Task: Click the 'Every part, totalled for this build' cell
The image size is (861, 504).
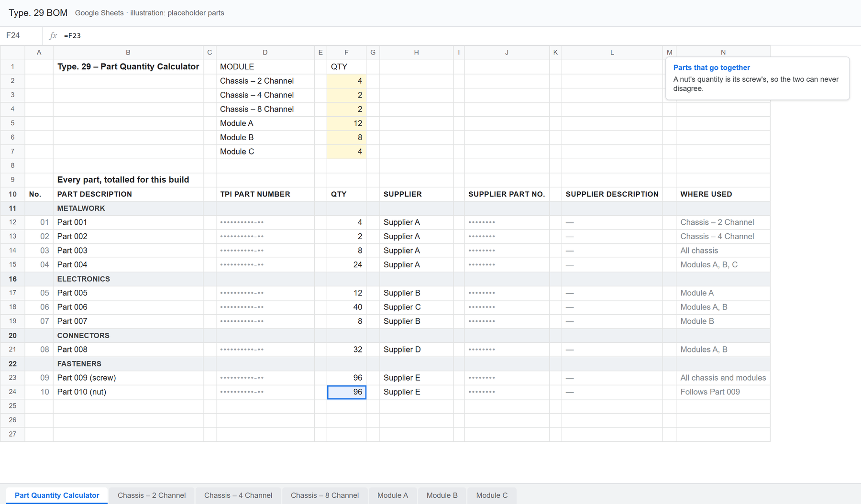Action: click(128, 180)
